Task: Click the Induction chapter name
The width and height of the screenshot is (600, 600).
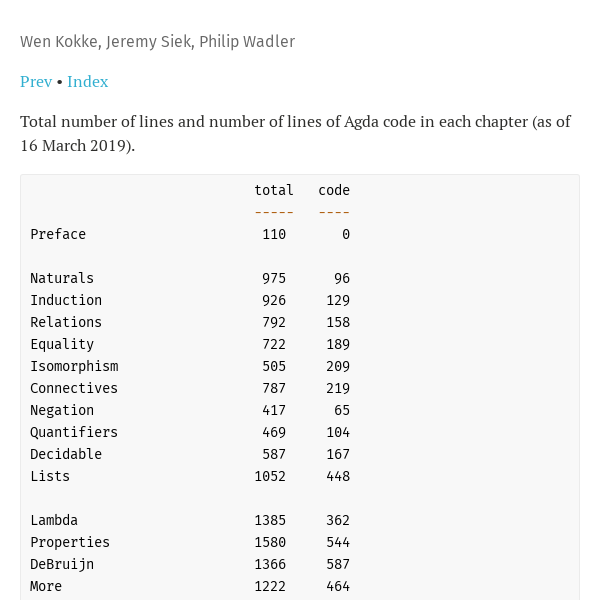Action: pyautogui.click(x=66, y=300)
